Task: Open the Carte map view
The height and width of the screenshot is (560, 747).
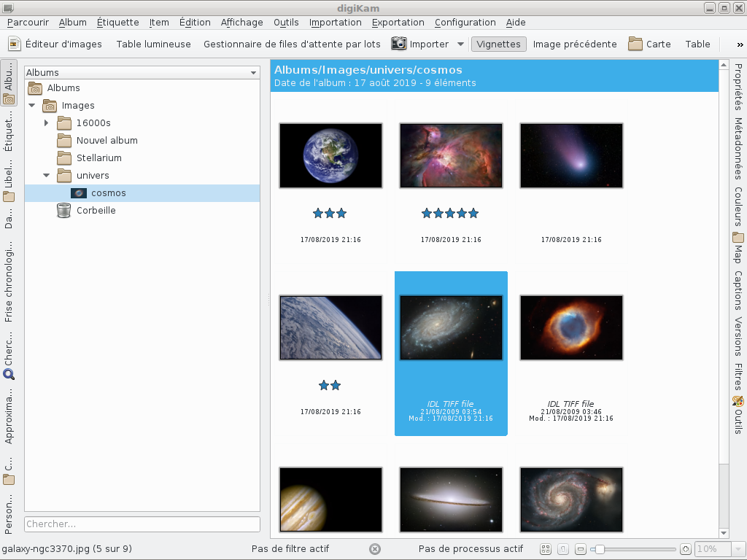Action: pyautogui.click(x=649, y=44)
